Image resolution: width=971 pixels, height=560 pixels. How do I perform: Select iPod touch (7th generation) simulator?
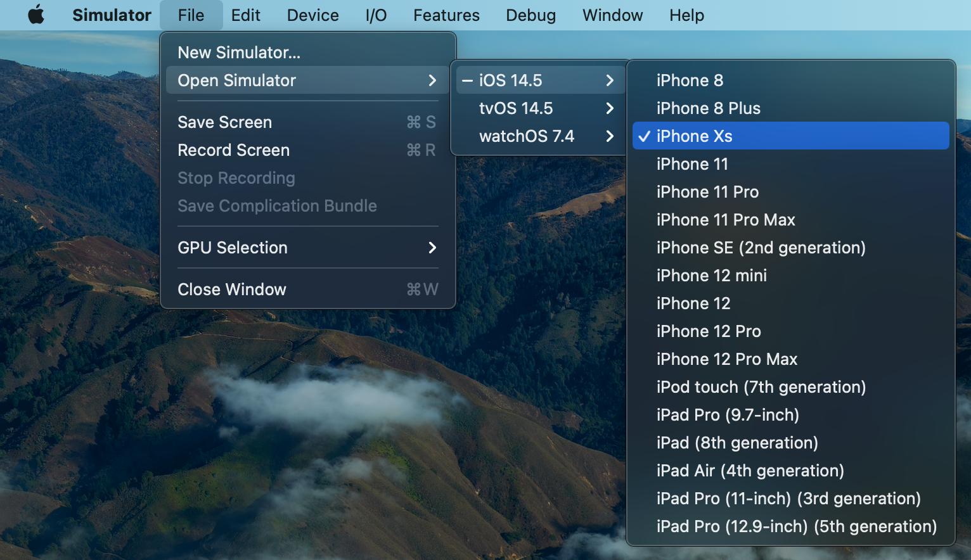[791, 387]
